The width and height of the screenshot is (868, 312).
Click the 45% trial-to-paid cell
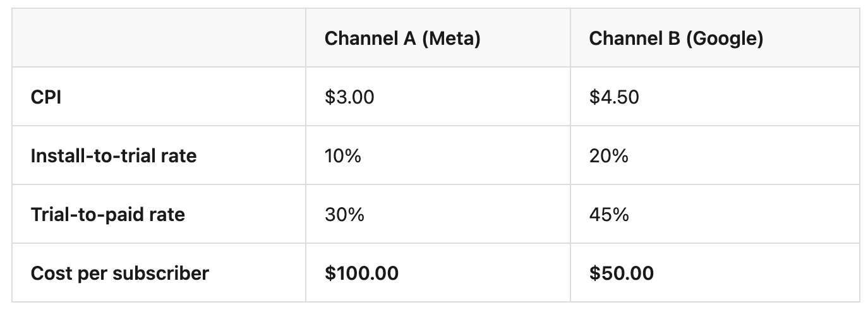[608, 214]
